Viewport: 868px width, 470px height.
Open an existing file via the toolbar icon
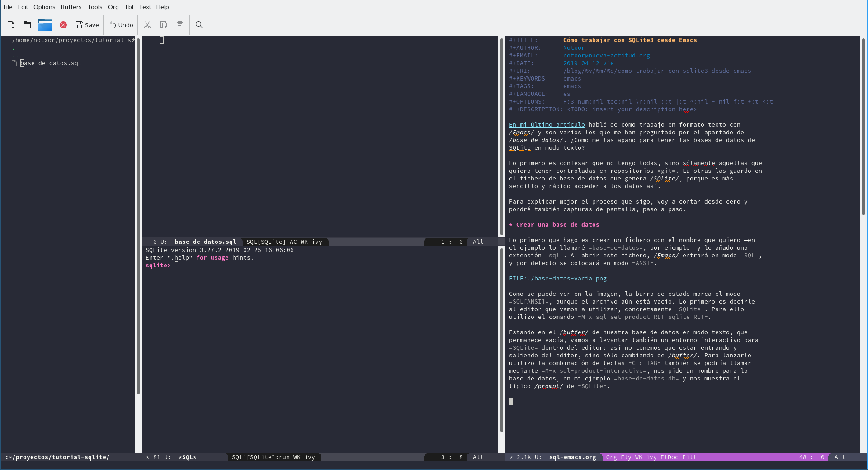click(x=27, y=25)
